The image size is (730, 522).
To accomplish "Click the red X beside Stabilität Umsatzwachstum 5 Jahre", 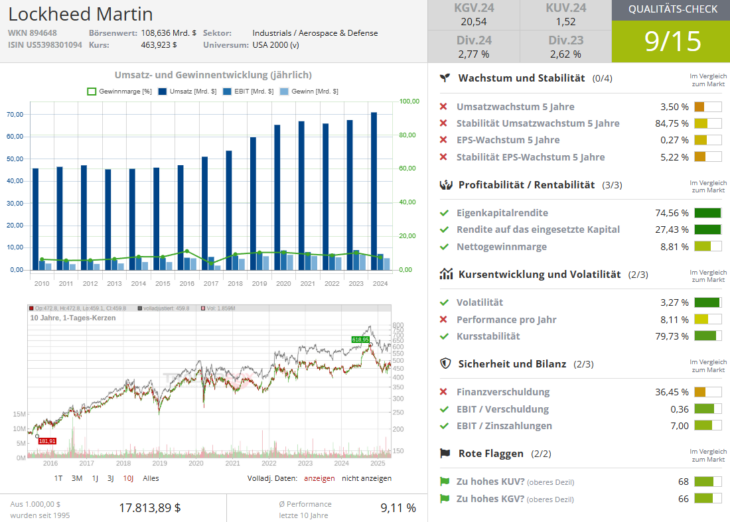I will (443, 123).
